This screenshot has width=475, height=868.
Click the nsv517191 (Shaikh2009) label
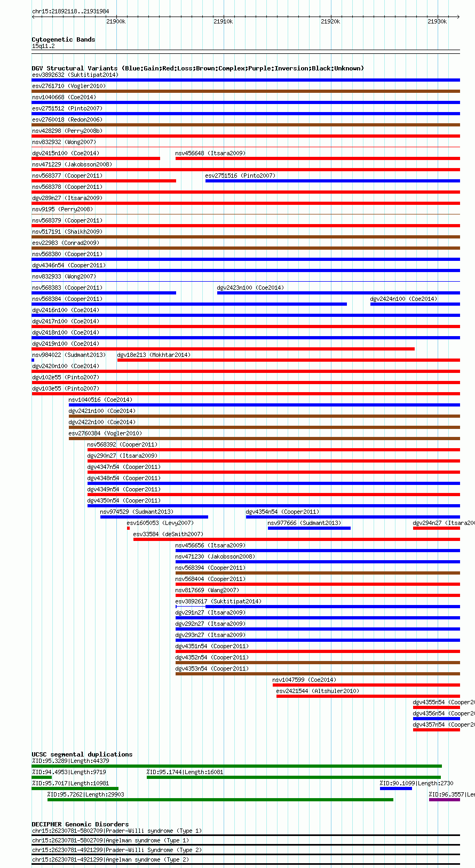tap(67, 232)
